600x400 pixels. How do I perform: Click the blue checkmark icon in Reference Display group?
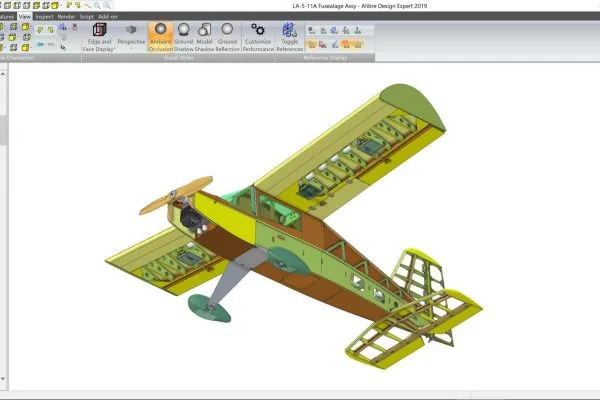(335, 44)
